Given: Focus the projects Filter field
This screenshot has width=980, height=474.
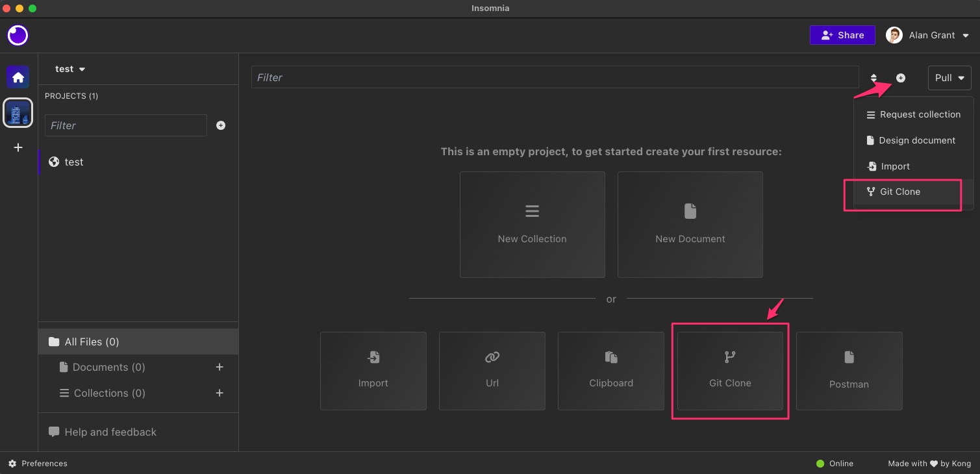Looking at the screenshot, I should pyautogui.click(x=126, y=125).
